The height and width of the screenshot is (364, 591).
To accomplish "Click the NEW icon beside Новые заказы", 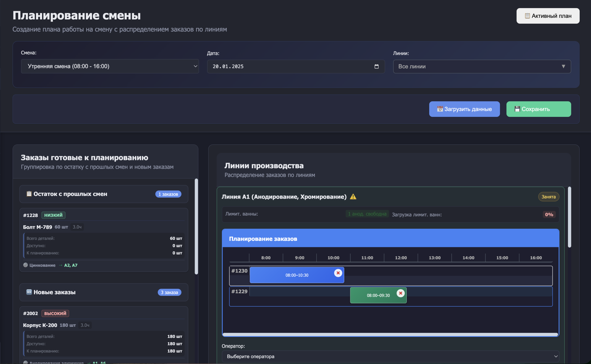I will pos(29,292).
